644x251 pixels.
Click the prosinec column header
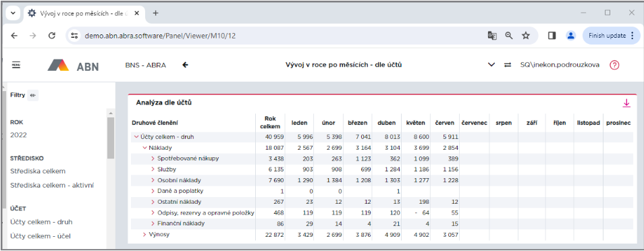click(x=618, y=122)
